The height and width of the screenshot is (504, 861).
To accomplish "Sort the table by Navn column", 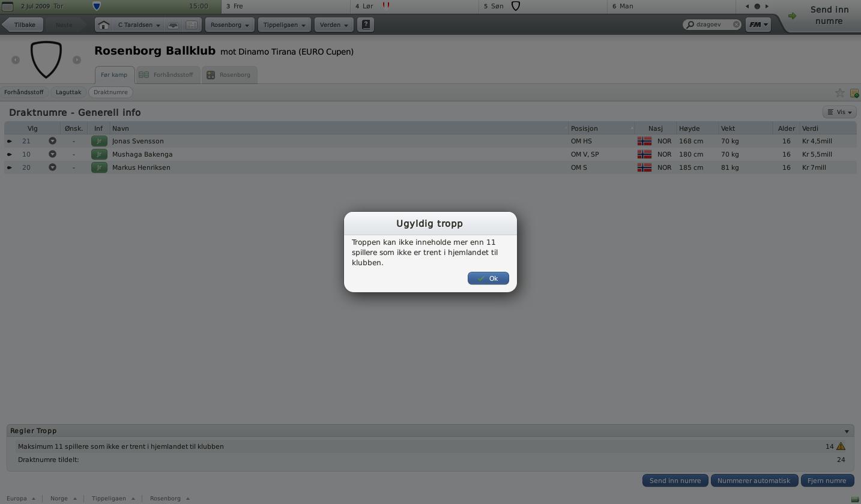I will click(339, 128).
